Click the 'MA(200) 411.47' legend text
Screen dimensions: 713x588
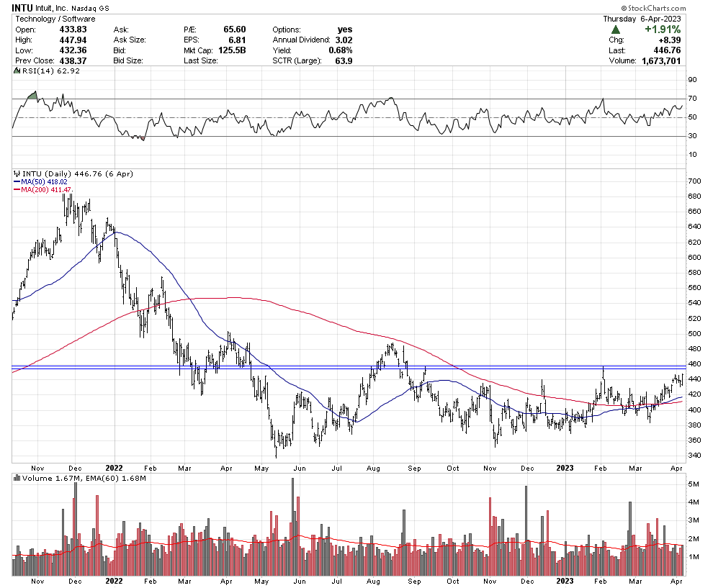47,189
